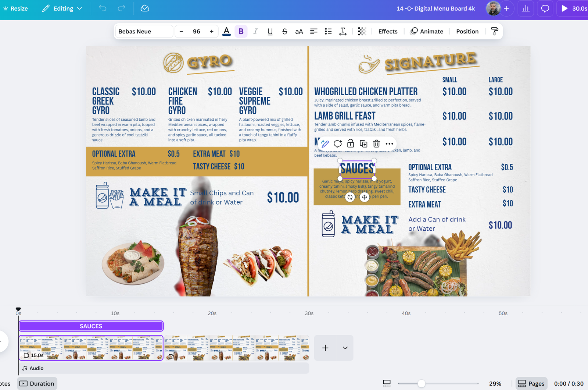The width and height of the screenshot is (588, 390).
Task: Duplicate the selected element
Action: 363,143
